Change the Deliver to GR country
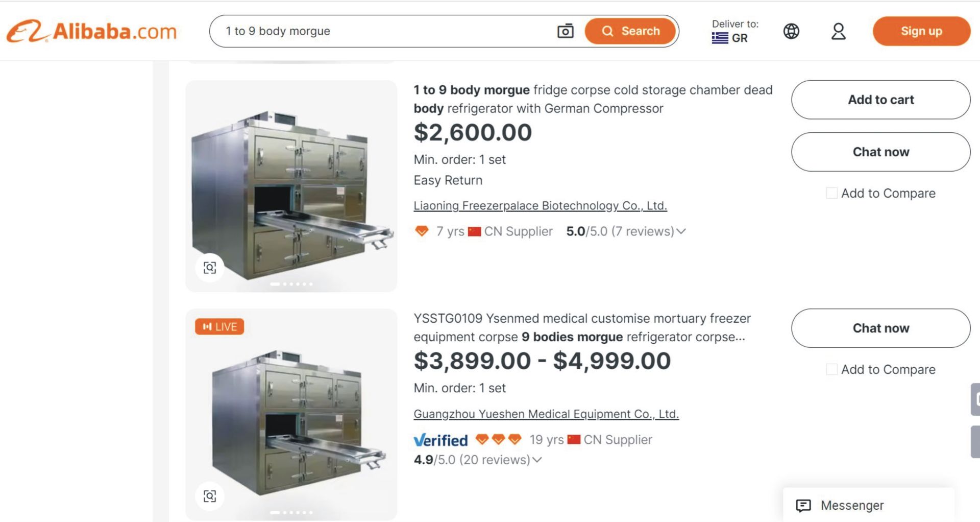Screen dimensions: 980x522 [734, 32]
